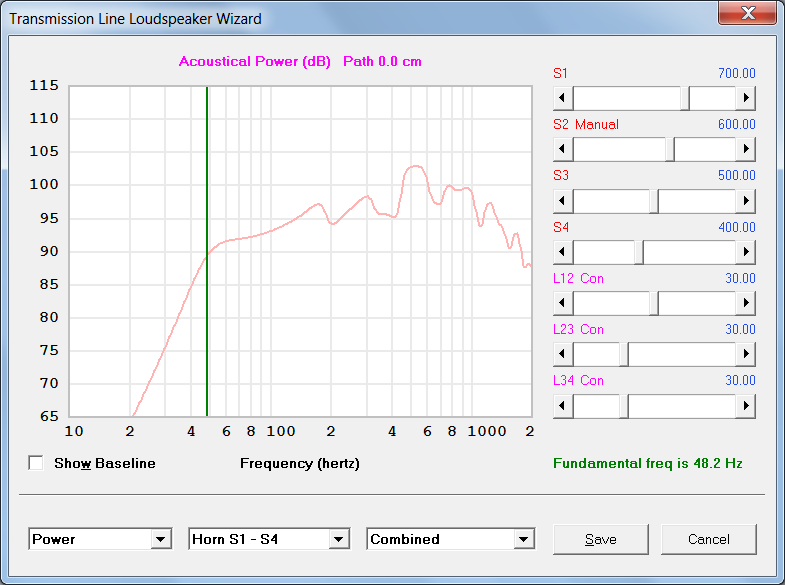This screenshot has width=785, height=585.
Task: Click the S1 value 700.00
Action: [736, 73]
